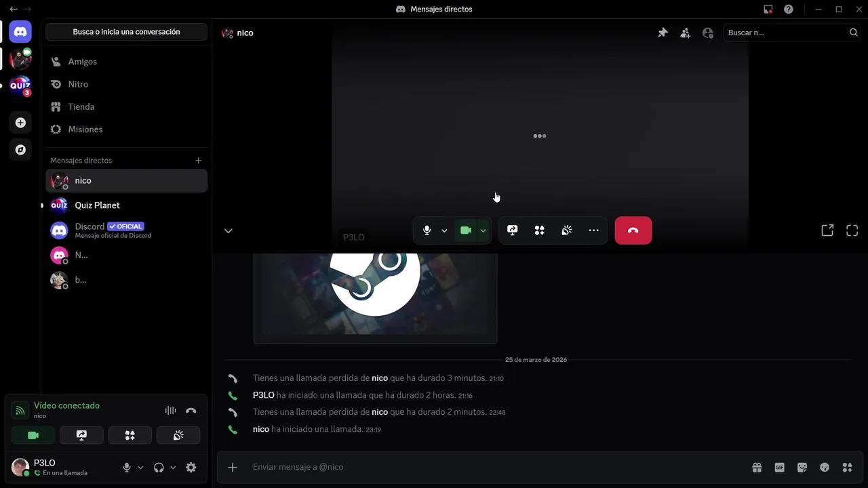Open microphone input dropdown in user panel
Image resolution: width=868 pixels, height=488 pixels.
tap(140, 468)
